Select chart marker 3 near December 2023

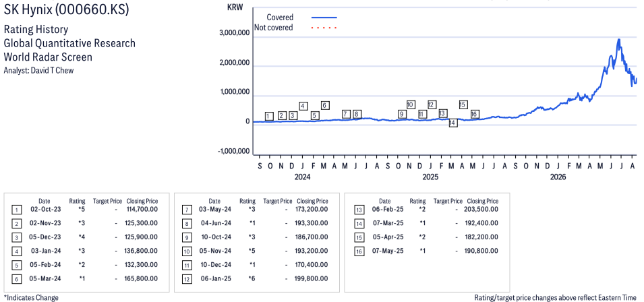(293, 115)
